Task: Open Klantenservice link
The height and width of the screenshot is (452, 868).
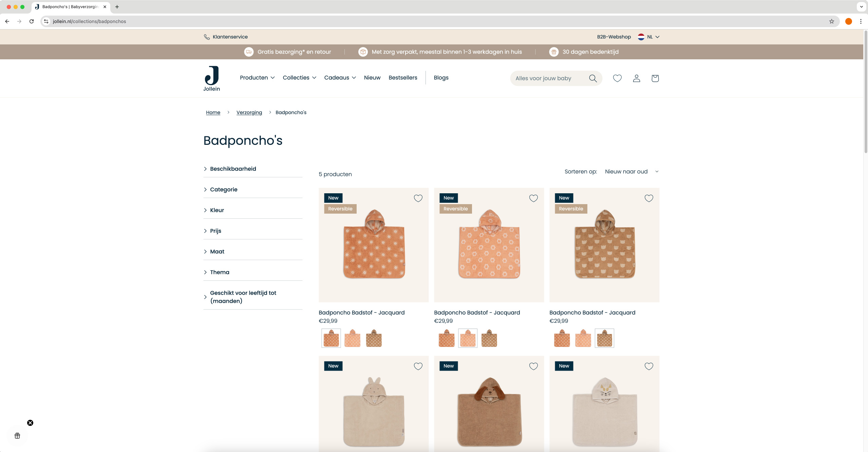Action: [230, 37]
